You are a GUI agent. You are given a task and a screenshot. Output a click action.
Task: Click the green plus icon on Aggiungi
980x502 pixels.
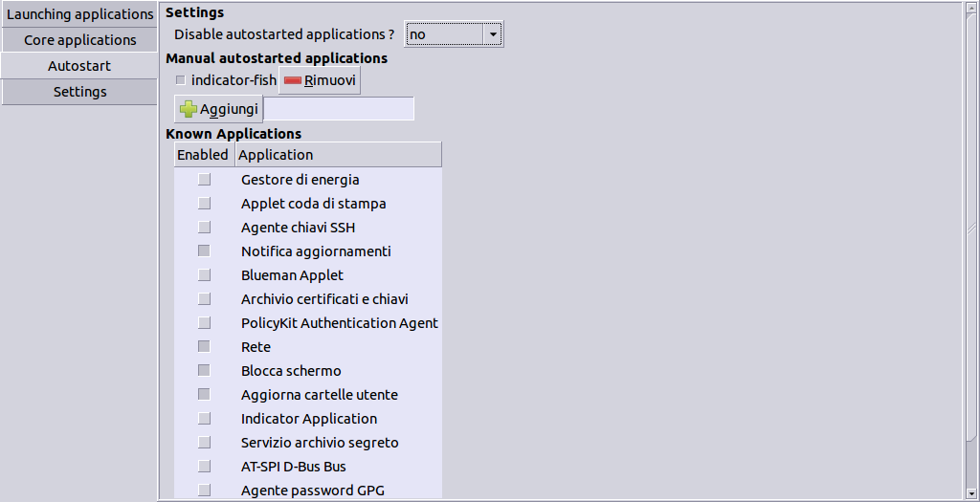(x=189, y=109)
